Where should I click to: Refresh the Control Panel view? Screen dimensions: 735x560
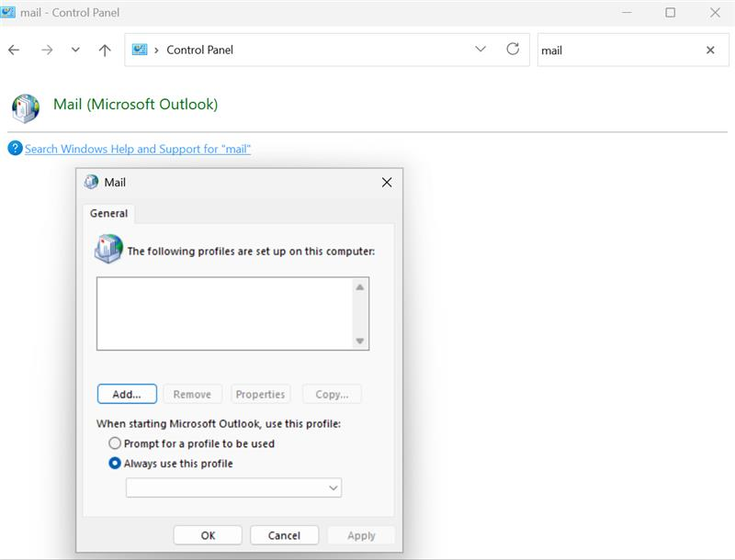pyautogui.click(x=513, y=49)
